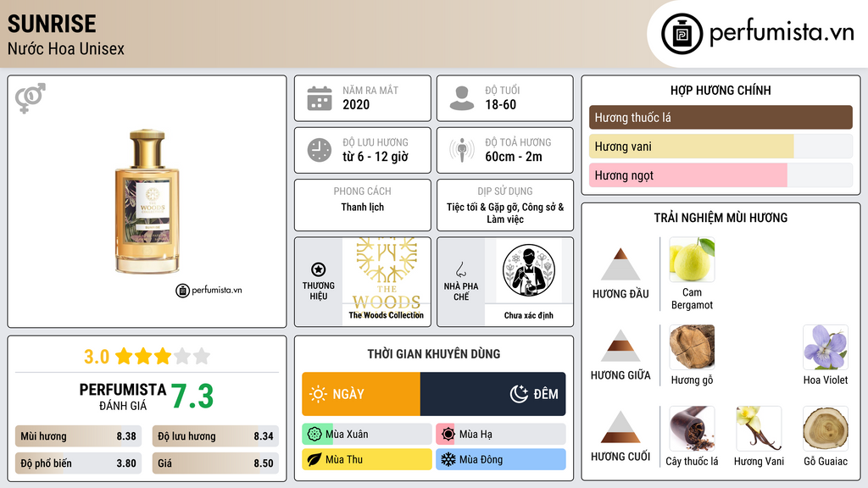Click the perfumista.vn mark under bottle

(x=209, y=290)
